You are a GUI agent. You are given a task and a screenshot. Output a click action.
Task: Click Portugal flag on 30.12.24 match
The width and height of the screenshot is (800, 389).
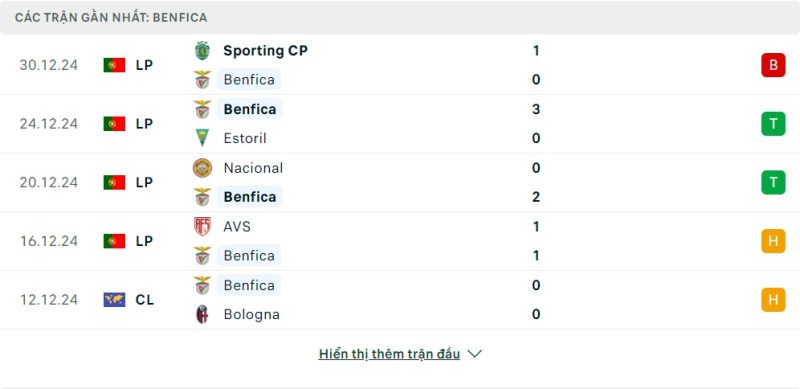114,65
